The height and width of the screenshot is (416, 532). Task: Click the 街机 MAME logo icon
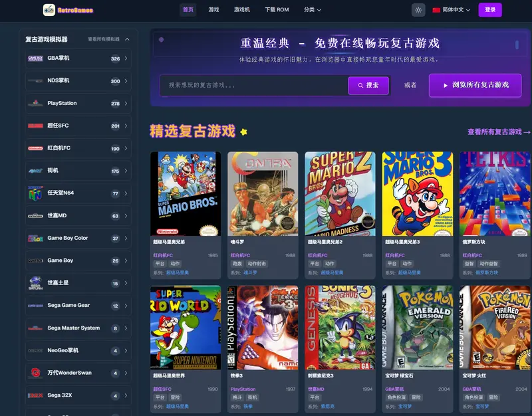pyautogui.click(x=35, y=171)
